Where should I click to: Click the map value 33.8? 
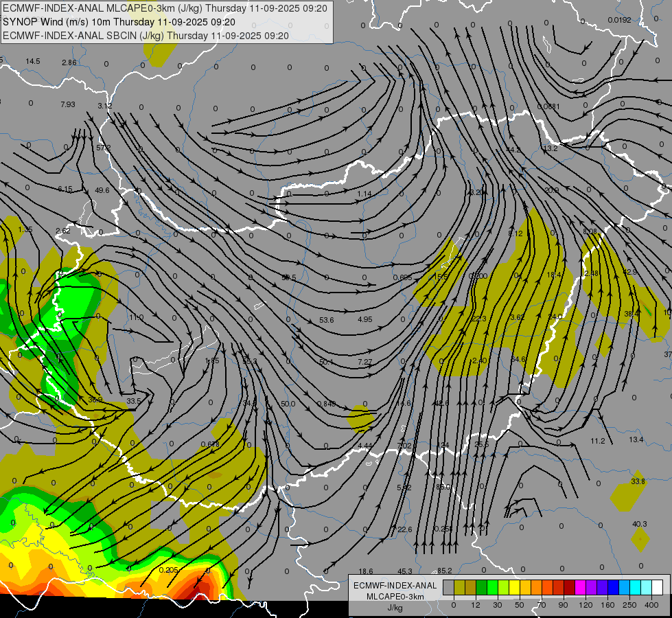(x=638, y=481)
